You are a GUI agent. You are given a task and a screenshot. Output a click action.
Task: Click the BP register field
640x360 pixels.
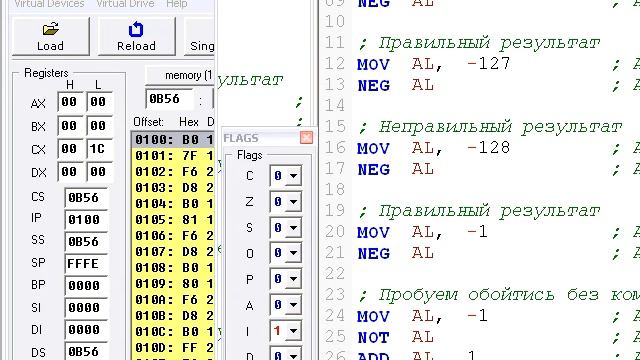coord(86,286)
